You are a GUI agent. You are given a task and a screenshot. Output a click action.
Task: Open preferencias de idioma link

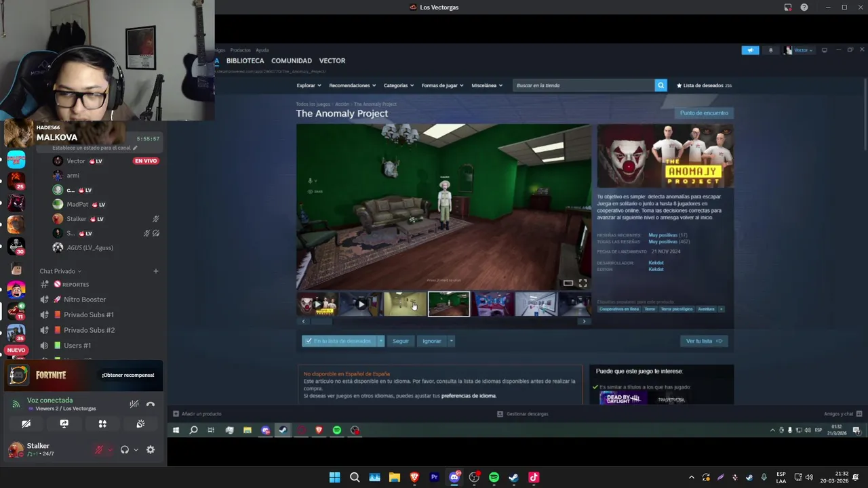(x=469, y=396)
